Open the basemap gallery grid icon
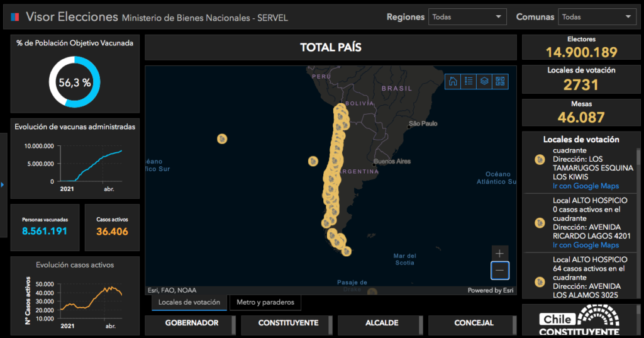644x338 pixels. [x=500, y=81]
